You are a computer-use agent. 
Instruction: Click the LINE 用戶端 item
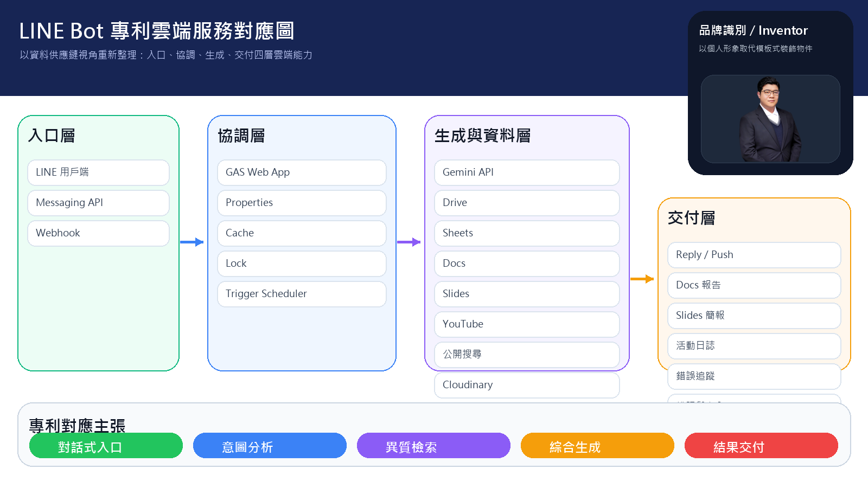(x=98, y=172)
